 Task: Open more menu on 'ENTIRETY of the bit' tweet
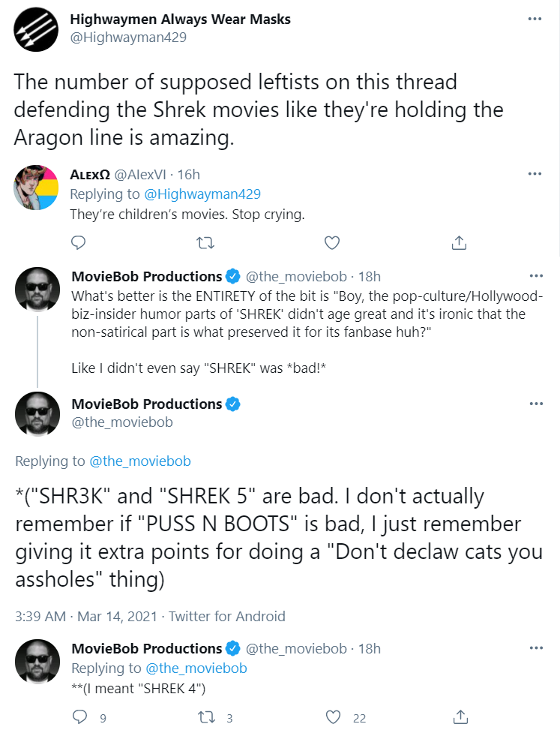click(536, 276)
